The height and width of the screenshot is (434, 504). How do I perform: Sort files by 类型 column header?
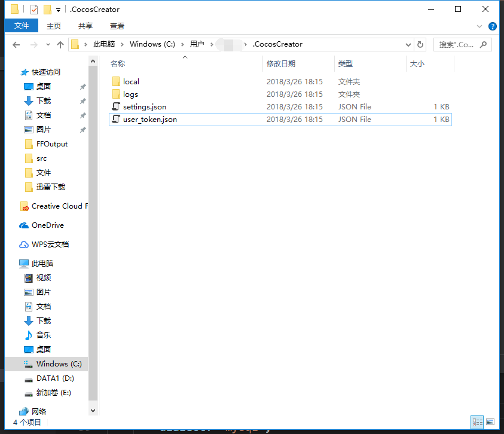(345, 63)
